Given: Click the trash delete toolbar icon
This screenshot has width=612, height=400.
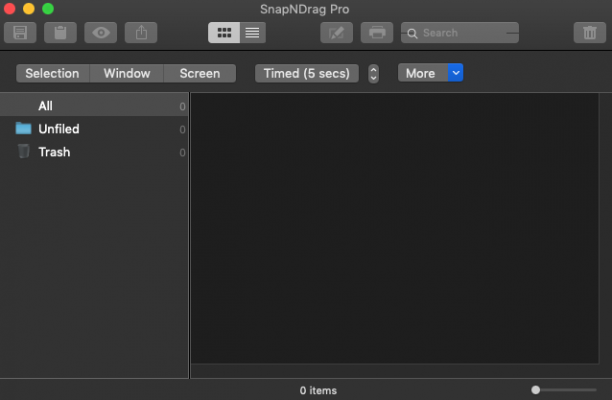Looking at the screenshot, I should pos(590,33).
